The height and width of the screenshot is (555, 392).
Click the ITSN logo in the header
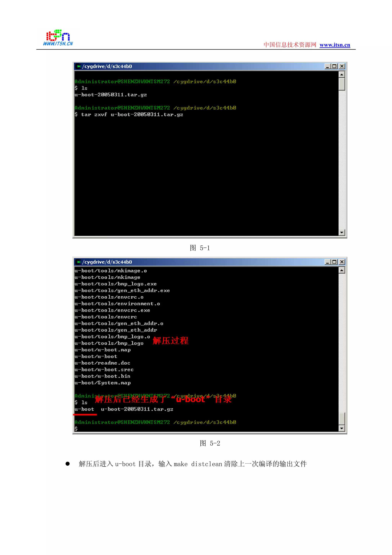pyautogui.click(x=58, y=38)
